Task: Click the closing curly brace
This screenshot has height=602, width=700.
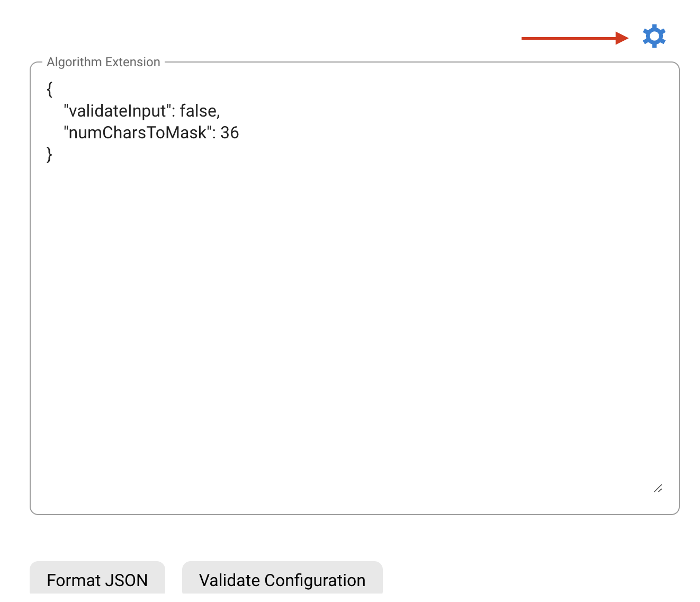Action: click(x=50, y=154)
